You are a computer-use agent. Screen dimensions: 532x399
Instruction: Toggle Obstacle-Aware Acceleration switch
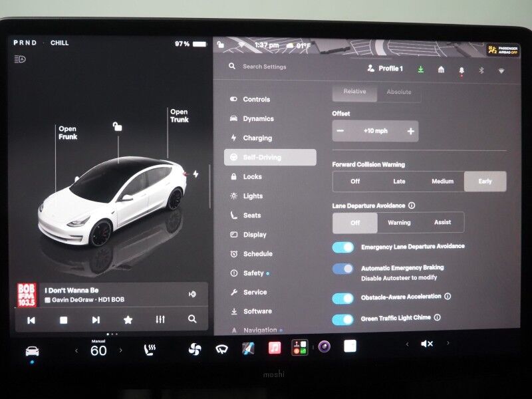point(343,298)
